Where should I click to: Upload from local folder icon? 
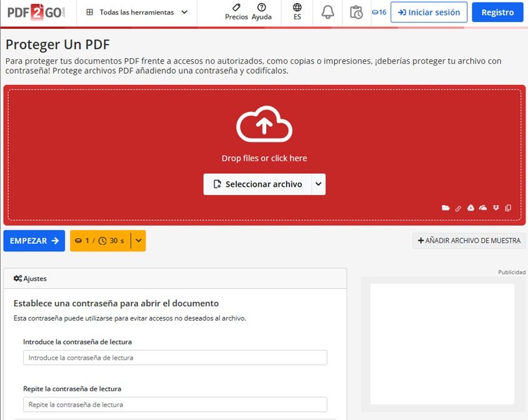[x=446, y=207]
